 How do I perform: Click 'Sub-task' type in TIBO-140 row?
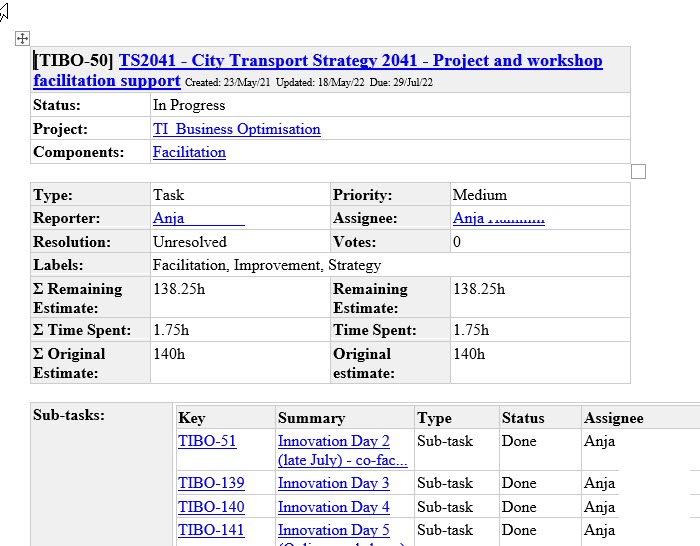pyautogui.click(x=445, y=507)
